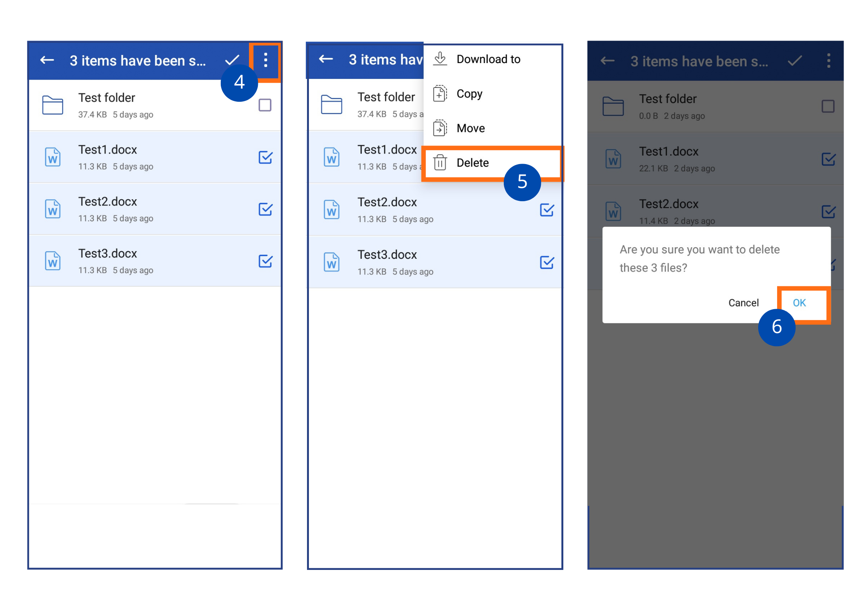868x614 pixels.
Task: Toggle Test1.docx checkbox in third screen
Action: tap(828, 159)
